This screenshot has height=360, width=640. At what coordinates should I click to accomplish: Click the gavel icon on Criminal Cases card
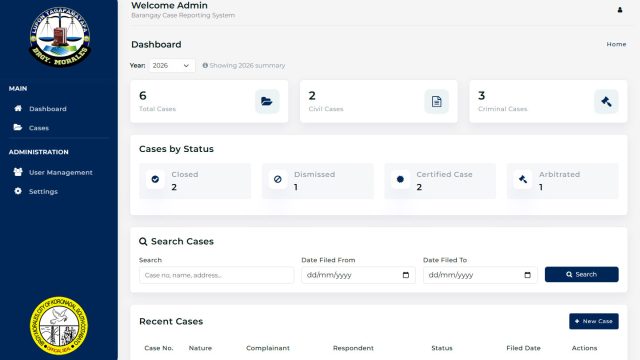pyautogui.click(x=606, y=101)
